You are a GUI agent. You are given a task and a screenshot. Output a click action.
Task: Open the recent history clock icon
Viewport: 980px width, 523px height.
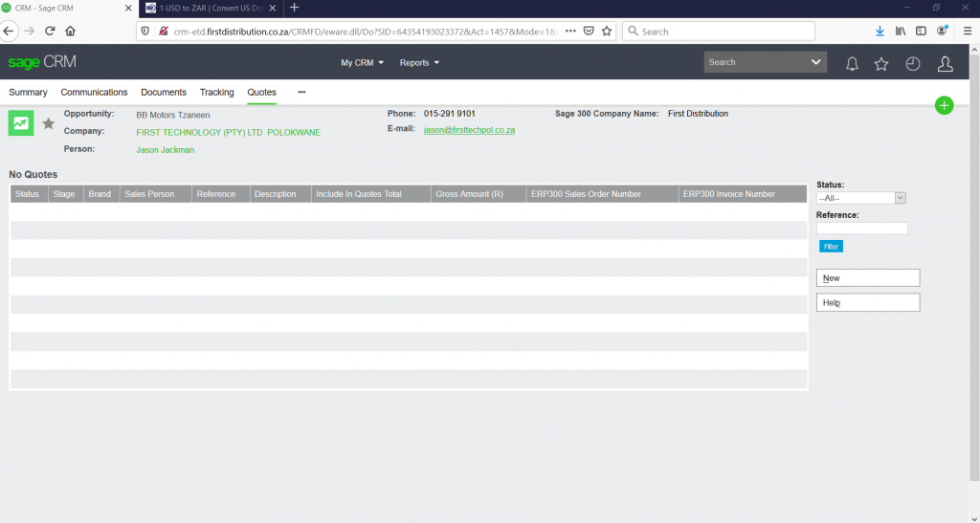913,63
